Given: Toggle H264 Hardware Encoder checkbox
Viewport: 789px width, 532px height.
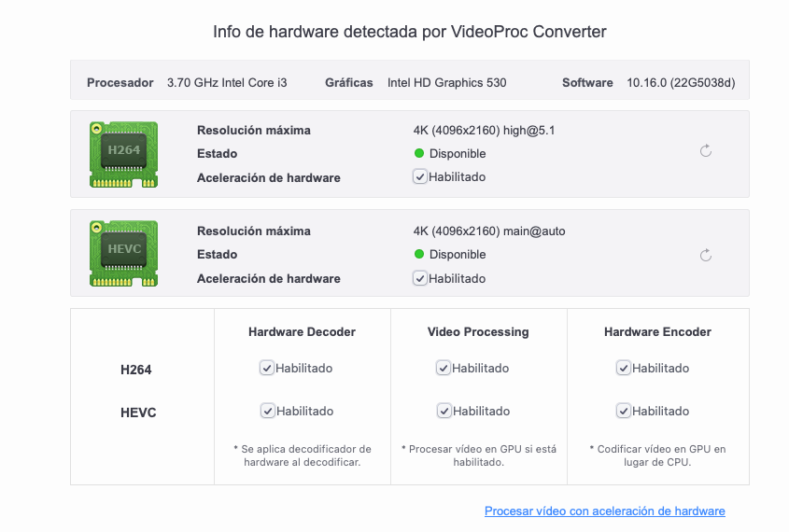Looking at the screenshot, I should (x=623, y=368).
